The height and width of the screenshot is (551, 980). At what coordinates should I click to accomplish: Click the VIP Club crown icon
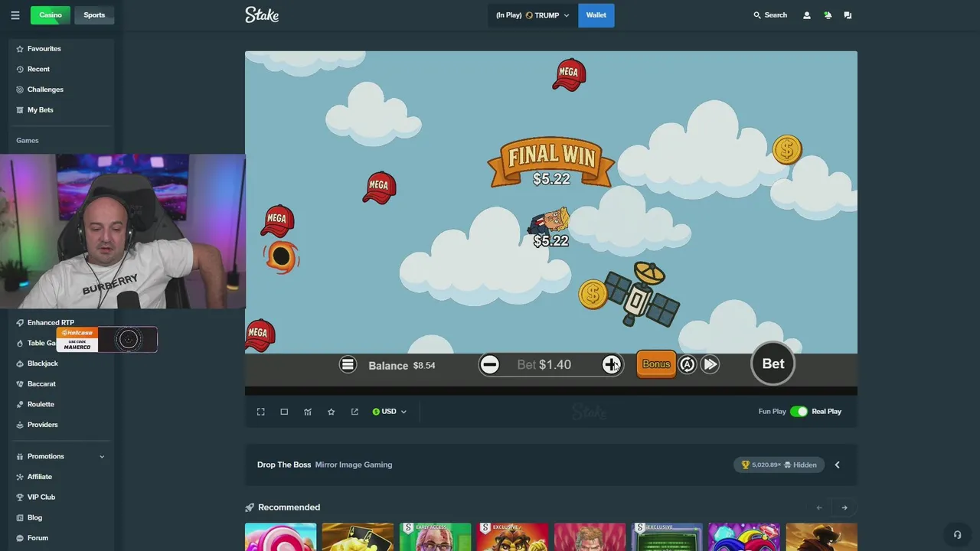pyautogui.click(x=20, y=497)
